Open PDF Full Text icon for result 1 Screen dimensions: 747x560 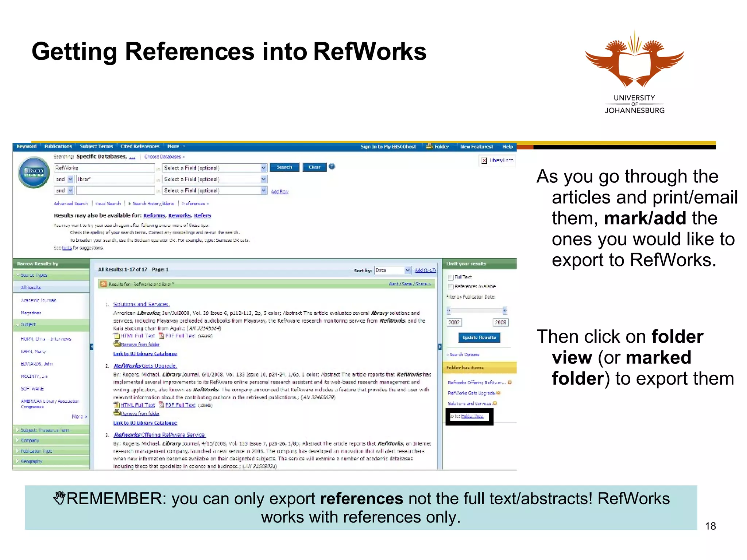click(162, 336)
